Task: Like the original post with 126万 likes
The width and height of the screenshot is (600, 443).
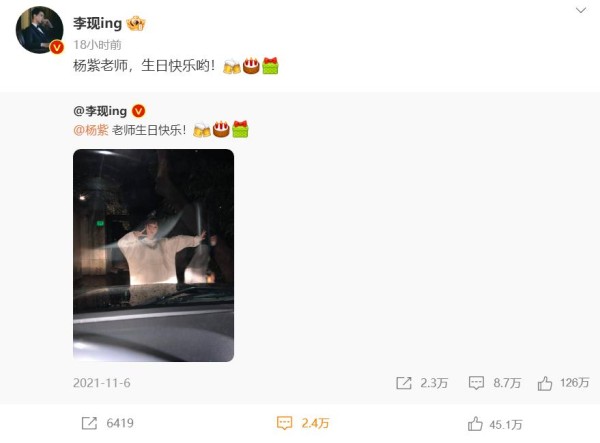Action: tap(545, 383)
